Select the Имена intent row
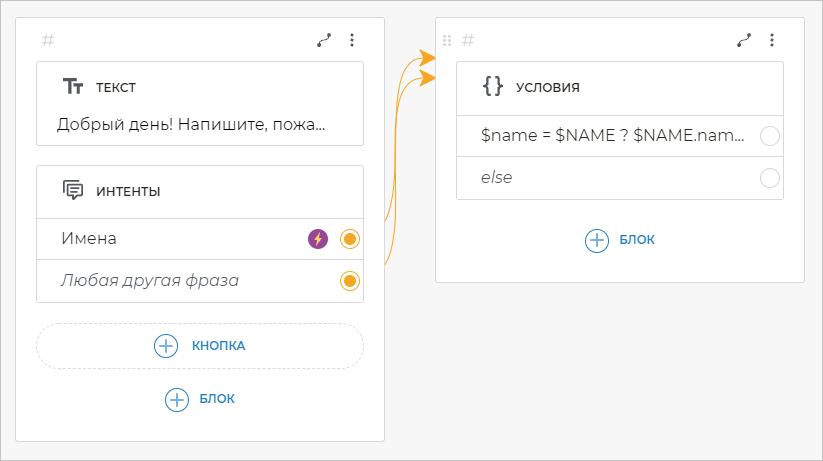 coord(200,239)
